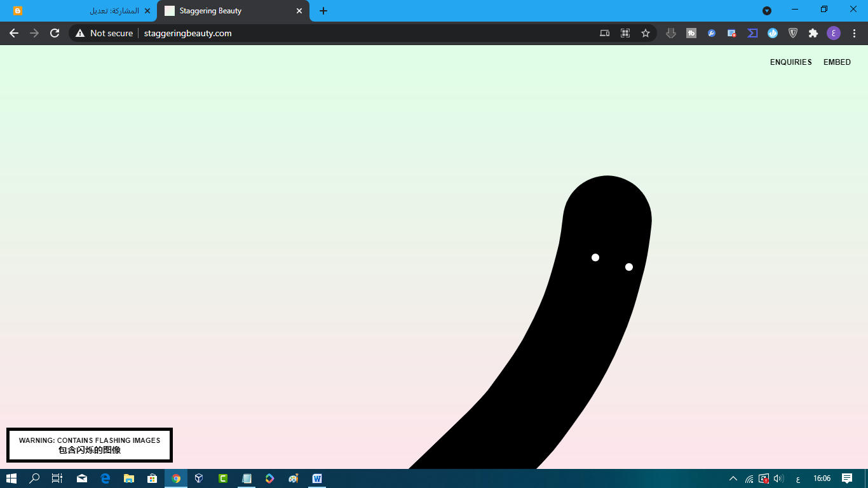Open Microsoft Store from taskbar
This screenshot has height=488, width=868.
point(153,478)
